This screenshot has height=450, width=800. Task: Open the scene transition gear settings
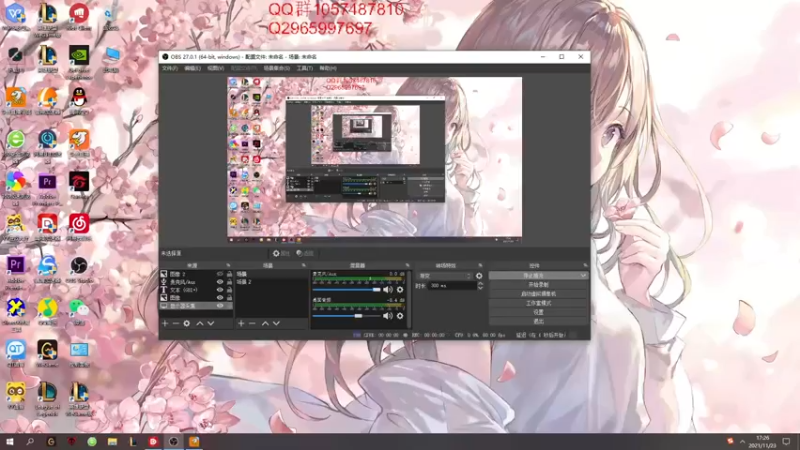[x=479, y=276]
